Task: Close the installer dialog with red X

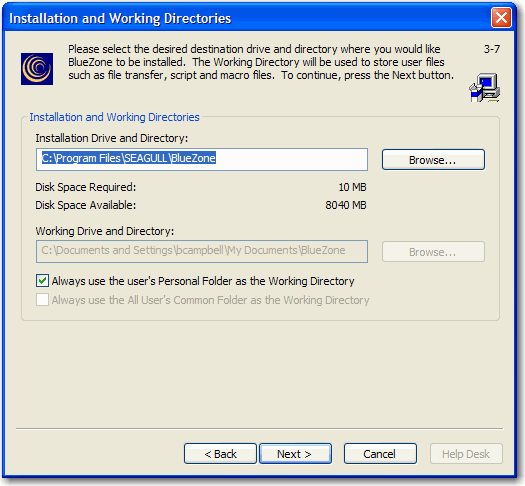Action: point(501,17)
